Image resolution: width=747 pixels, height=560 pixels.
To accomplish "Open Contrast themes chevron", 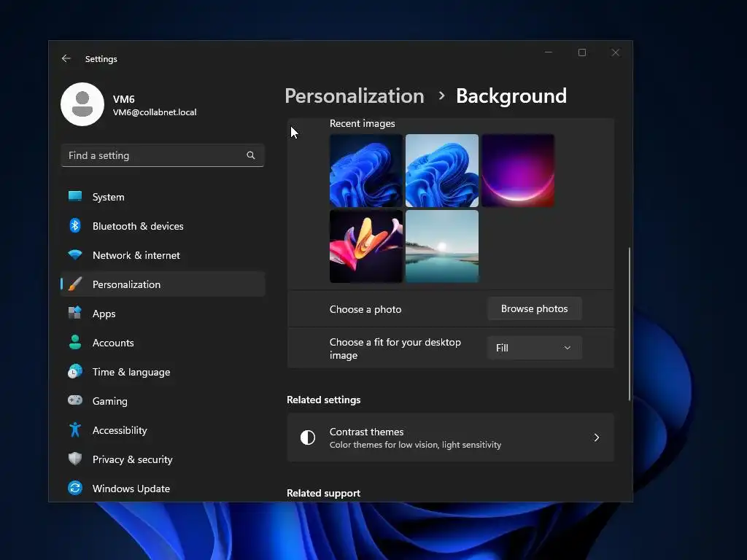I will (x=597, y=437).
